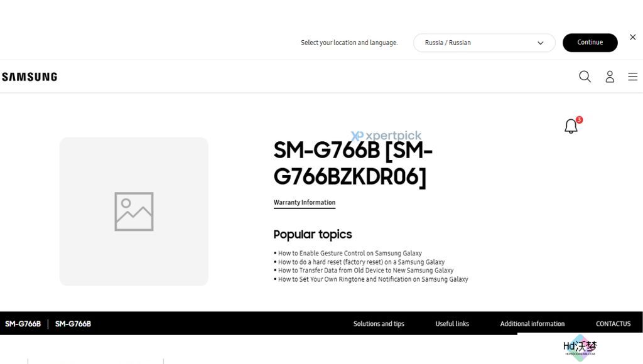Click the product image placeholder
Image resolution: width=643 pixels, height=364 pixels.
[134, 211]
